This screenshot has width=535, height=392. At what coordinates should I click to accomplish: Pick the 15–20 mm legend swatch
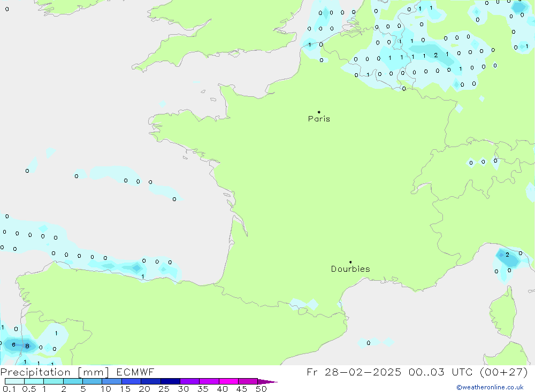coord(132,381)
